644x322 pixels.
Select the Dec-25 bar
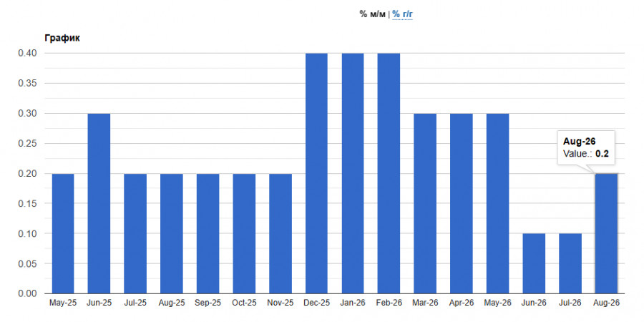316,173
